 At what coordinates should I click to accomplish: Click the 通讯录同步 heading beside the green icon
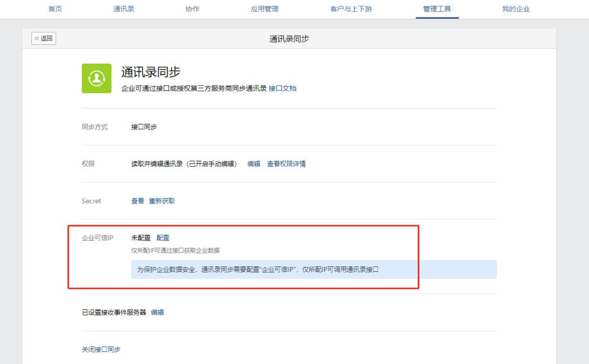150,72
